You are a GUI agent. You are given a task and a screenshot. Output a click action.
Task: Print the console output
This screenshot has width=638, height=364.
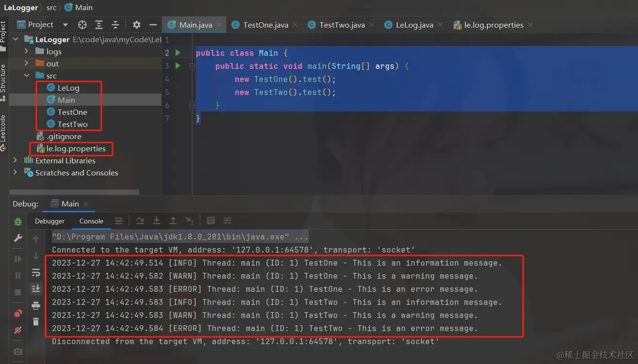(36, 305)
